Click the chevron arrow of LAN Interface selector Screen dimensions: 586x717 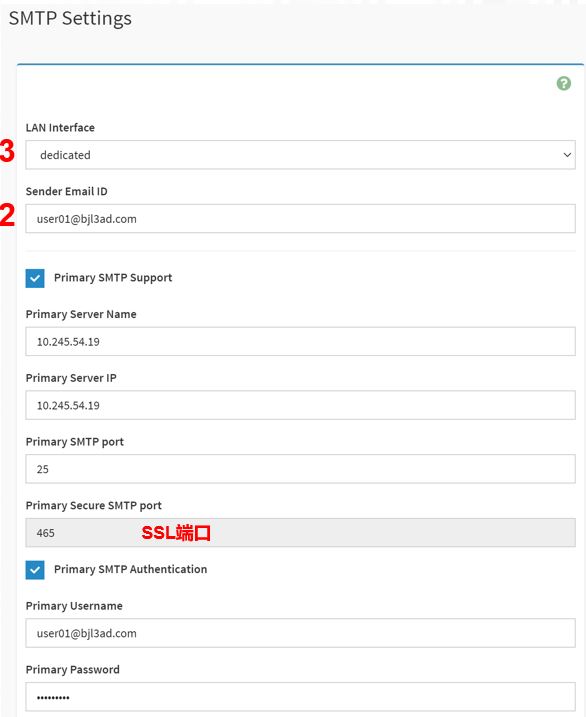567,155
